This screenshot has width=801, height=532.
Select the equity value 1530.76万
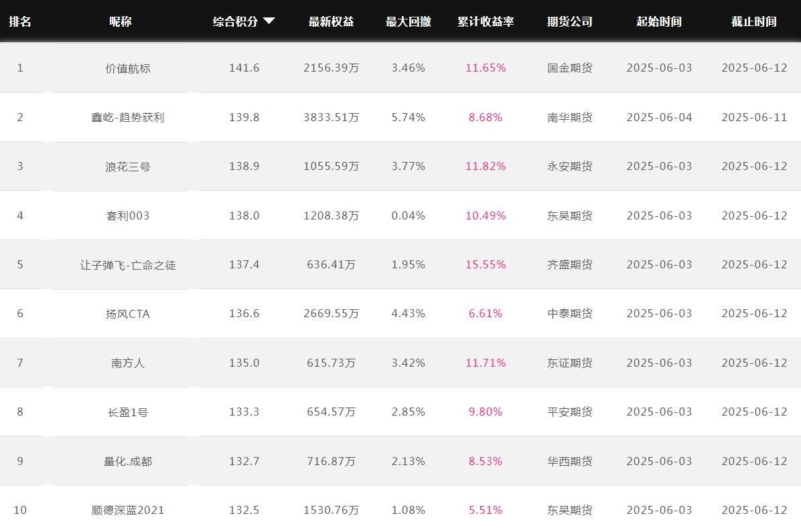331,510
